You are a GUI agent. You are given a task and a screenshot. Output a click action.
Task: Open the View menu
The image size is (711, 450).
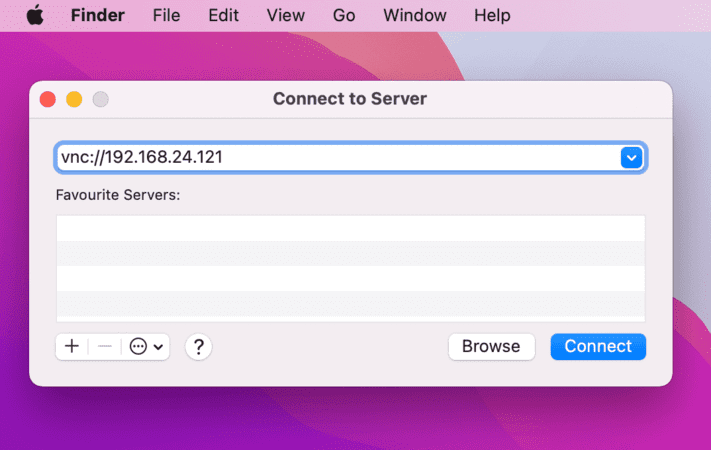[285, 15]
